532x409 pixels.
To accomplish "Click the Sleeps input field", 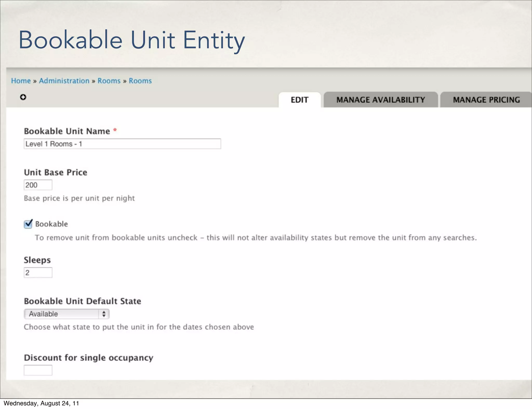I will coord(38,272).
